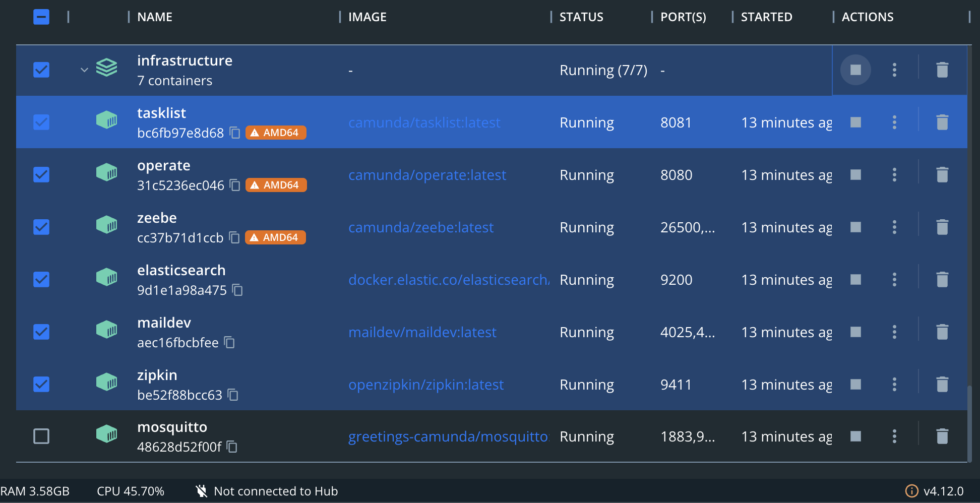Sort by PORT(S) column header
The width and height of the screenshot is (980, 503).
click(683, 17)
